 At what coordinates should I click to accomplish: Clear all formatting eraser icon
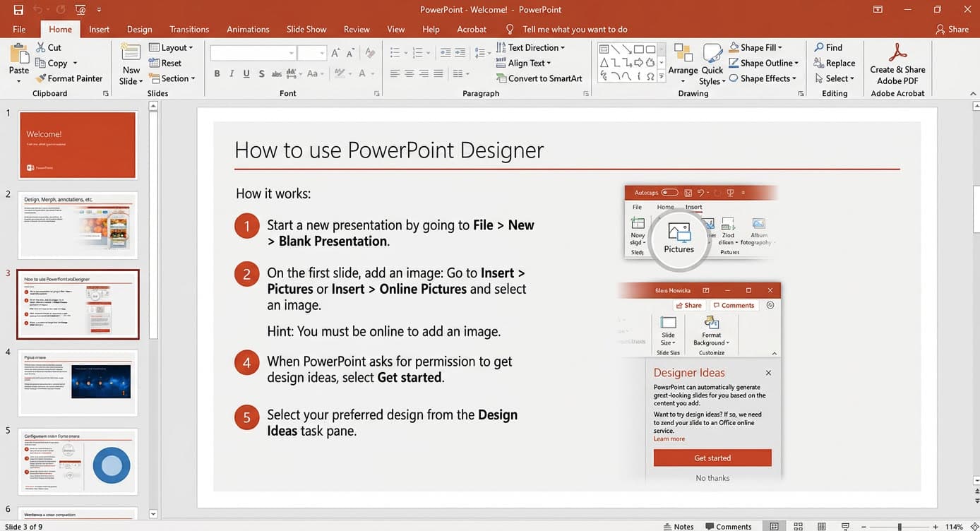click(370, 53)
